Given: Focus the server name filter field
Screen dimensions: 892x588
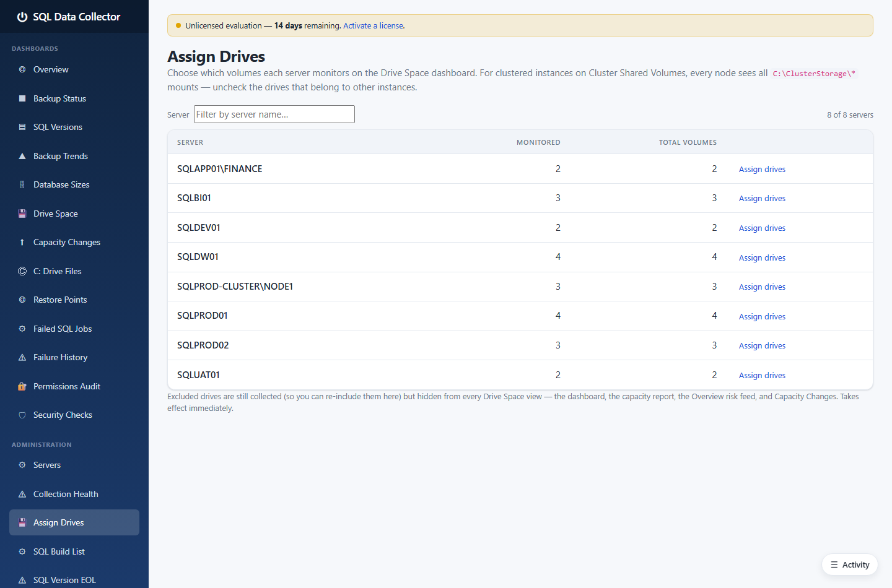Looking at the screenshot, I should tap(274, 115).
